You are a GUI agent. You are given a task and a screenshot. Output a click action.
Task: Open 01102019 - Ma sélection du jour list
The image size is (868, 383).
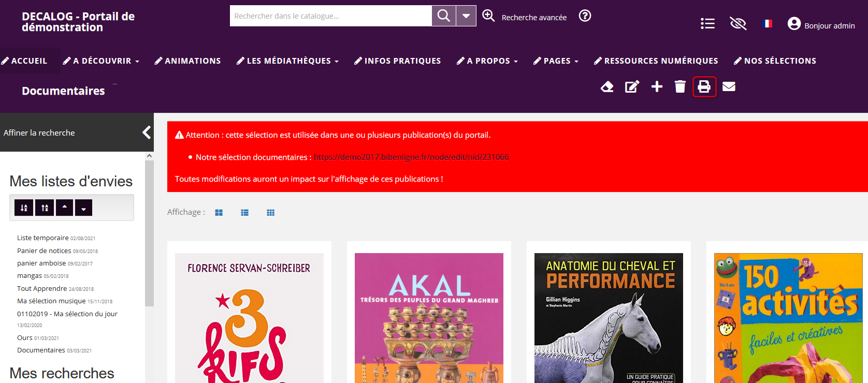click(x=67, y=314)
